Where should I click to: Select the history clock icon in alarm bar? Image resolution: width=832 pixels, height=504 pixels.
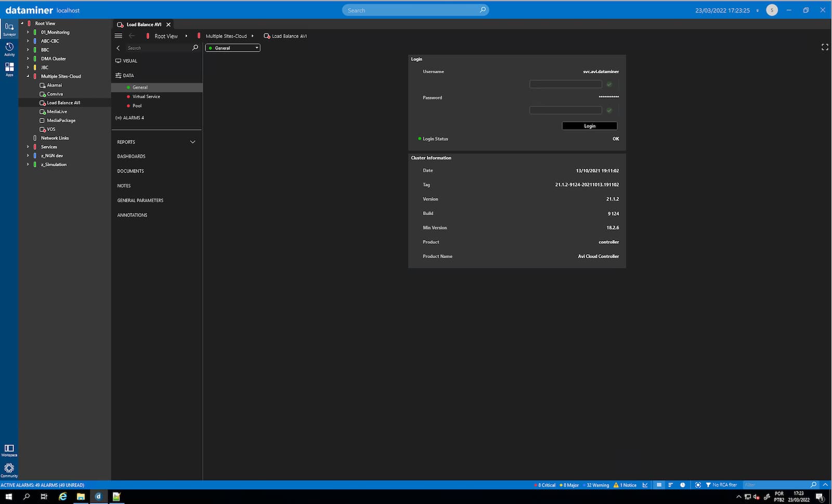pos(683,485)
